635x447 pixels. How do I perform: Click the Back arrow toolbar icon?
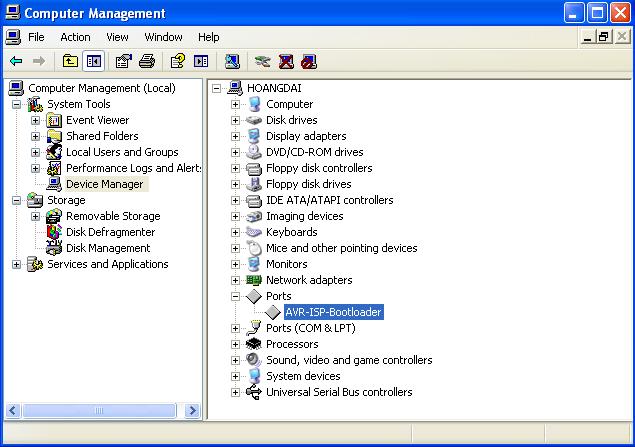pyautogui.click(x=16, y=61)
